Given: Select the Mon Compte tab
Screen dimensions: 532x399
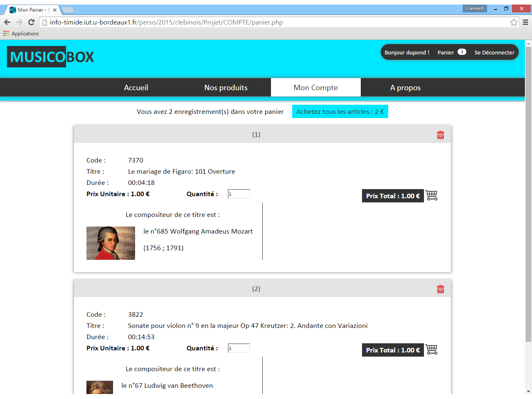Looking at the screenshot, I should click(x=315, y=88).
